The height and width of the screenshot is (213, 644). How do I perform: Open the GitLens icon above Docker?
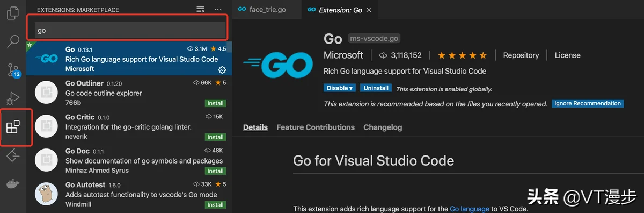pos(13,156)
